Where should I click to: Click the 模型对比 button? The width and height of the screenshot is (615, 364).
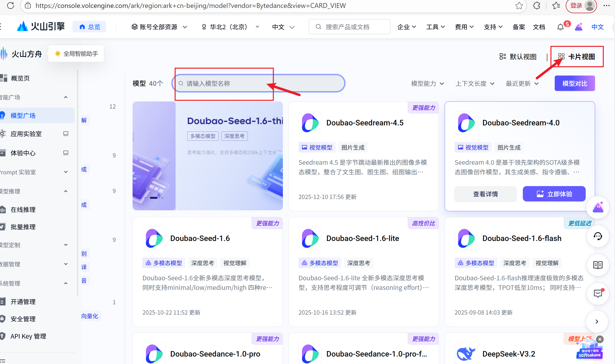click(574, 83)
